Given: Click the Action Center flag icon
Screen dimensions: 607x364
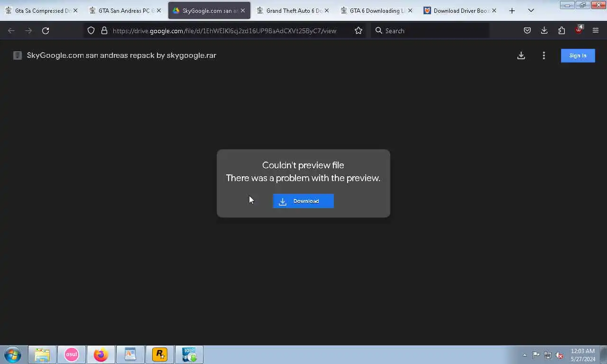Looking at the screenshot, I should (536, 355).
